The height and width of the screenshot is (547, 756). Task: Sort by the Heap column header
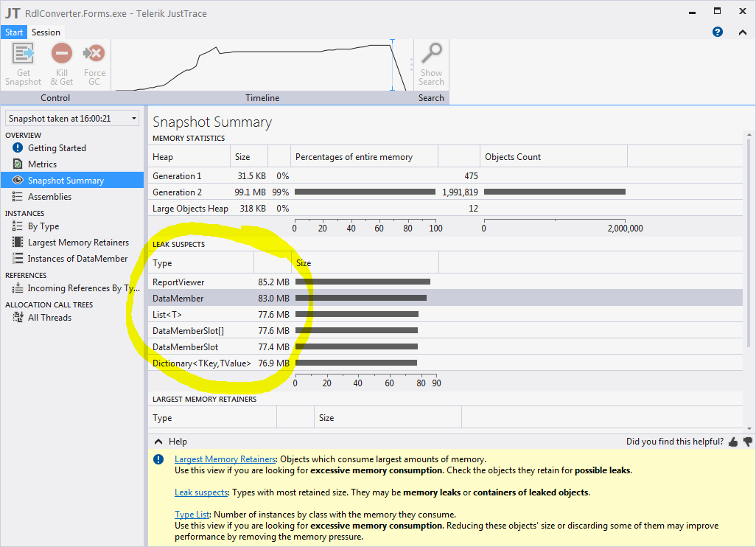[189, 157]
